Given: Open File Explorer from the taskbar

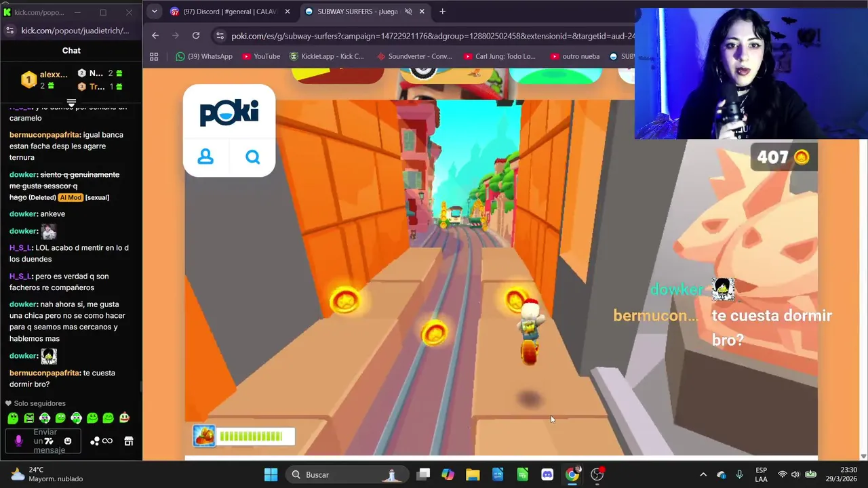Looking at the screenshot, I should [x=473, y=474].
